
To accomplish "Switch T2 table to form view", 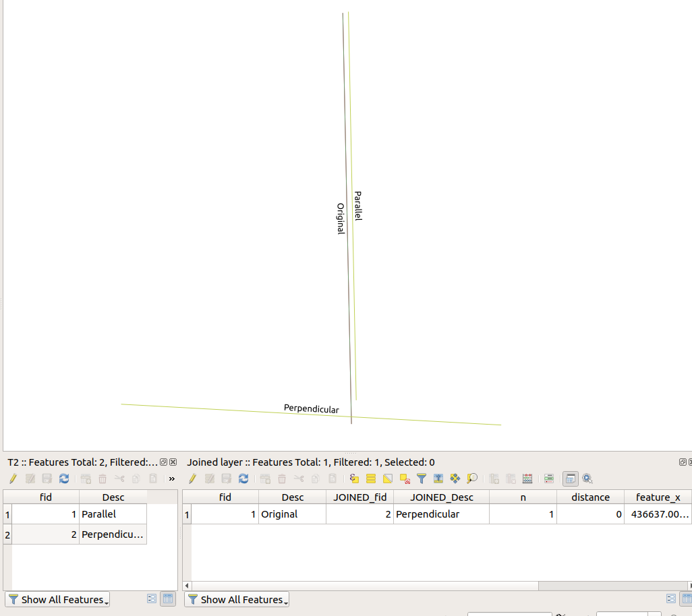I will tap(152, 598).
